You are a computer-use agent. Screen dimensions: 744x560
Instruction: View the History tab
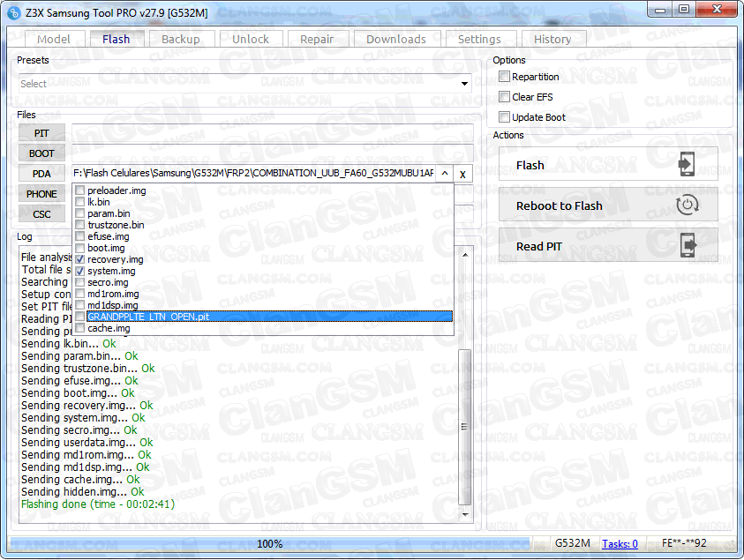(552, 39)
